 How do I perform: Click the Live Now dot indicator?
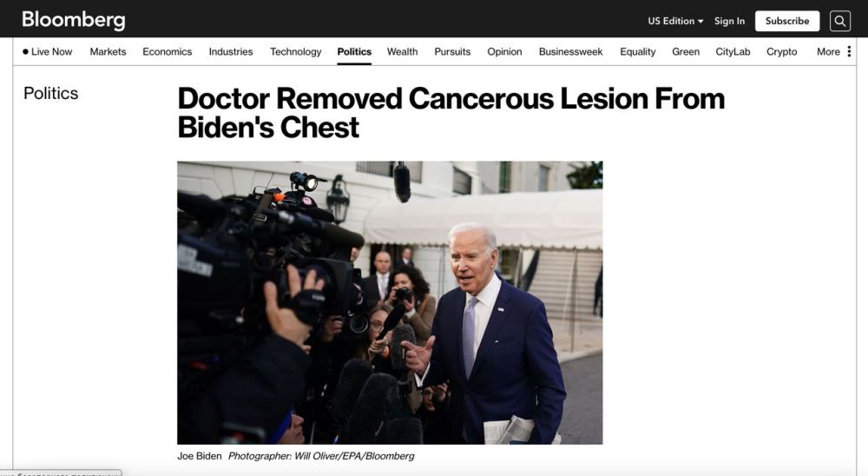[25, 51]
